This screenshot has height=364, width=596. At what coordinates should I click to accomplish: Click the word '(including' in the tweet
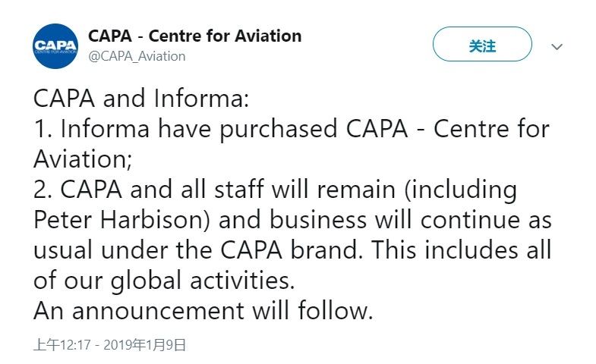461,189
